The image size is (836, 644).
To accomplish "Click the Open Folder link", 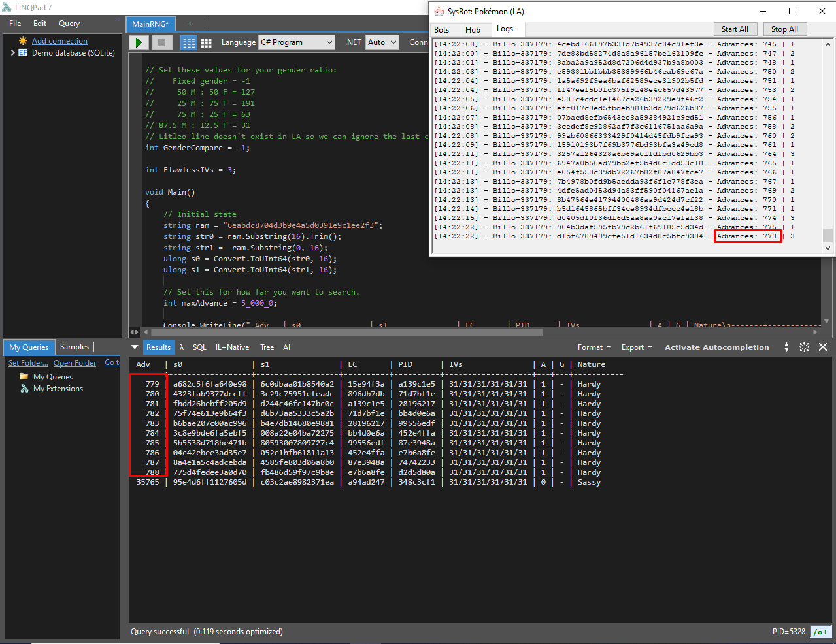I will [x=75, y=363].
